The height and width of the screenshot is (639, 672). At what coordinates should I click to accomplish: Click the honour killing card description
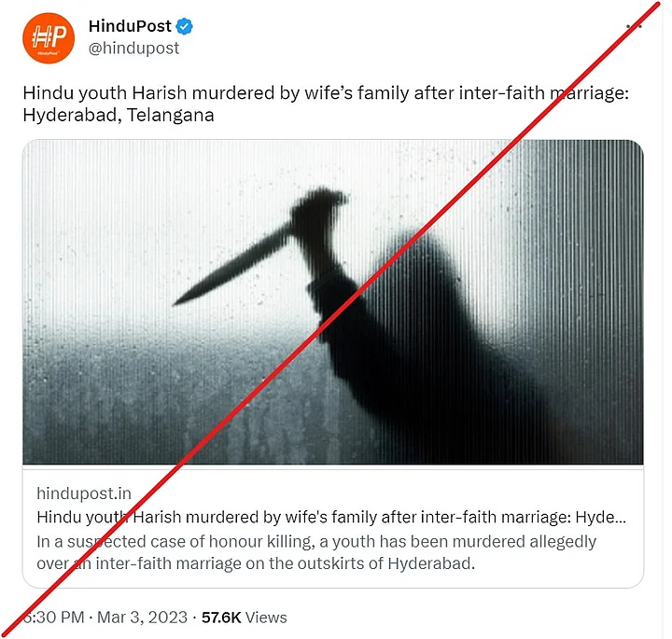316,552
